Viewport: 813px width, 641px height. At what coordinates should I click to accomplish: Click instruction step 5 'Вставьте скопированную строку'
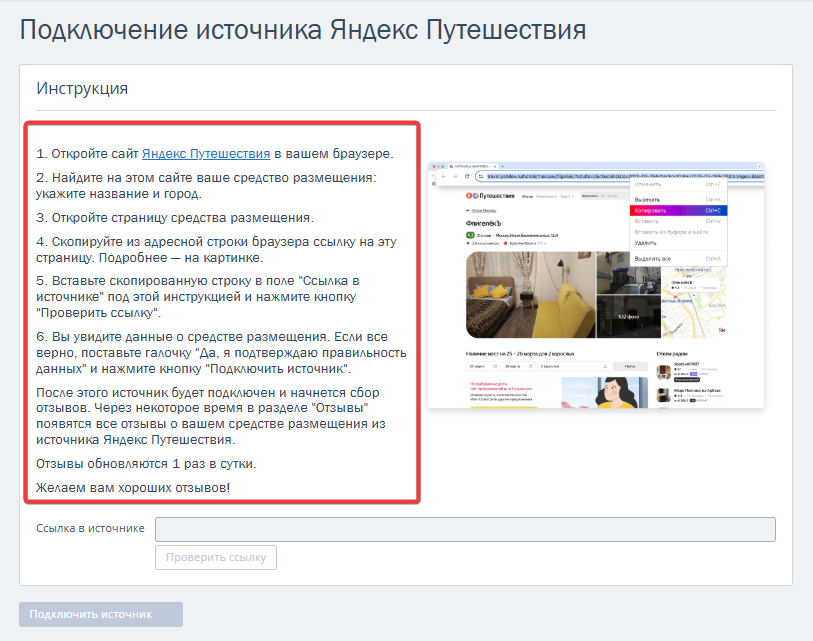[x=198, y=297]
